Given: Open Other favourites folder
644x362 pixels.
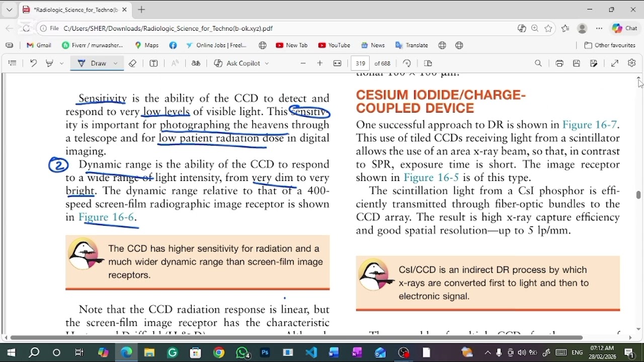Looking at the screenshot, I should 609,45.
